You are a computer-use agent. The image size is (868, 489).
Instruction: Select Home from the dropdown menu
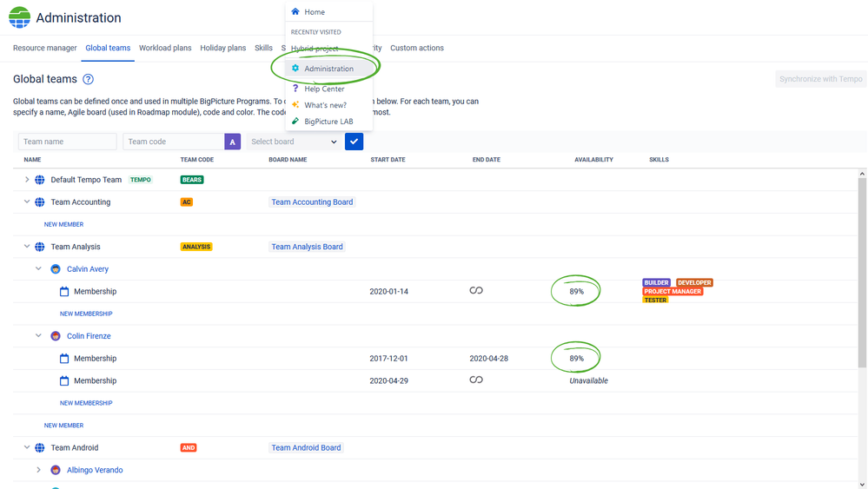tap(328, 11)
